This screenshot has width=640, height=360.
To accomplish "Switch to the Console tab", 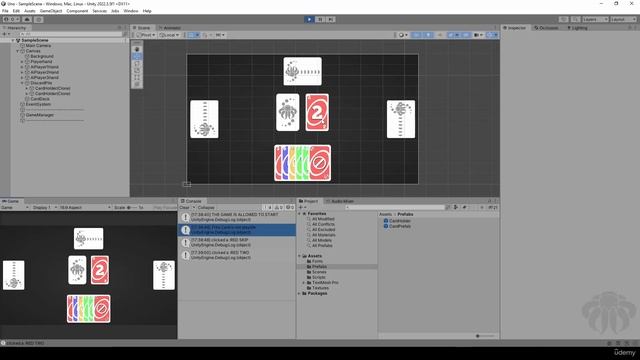I will (191, 201).
